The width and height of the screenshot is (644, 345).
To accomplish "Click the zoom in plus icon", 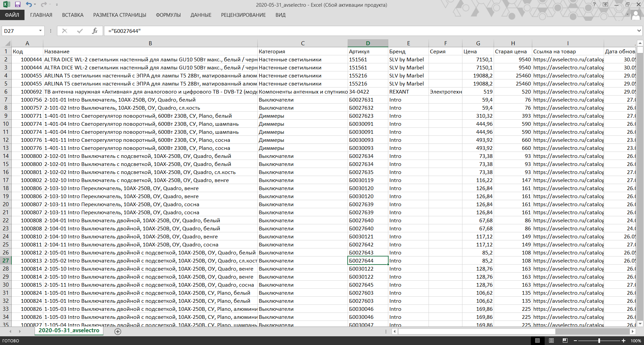I will [623, 341].
